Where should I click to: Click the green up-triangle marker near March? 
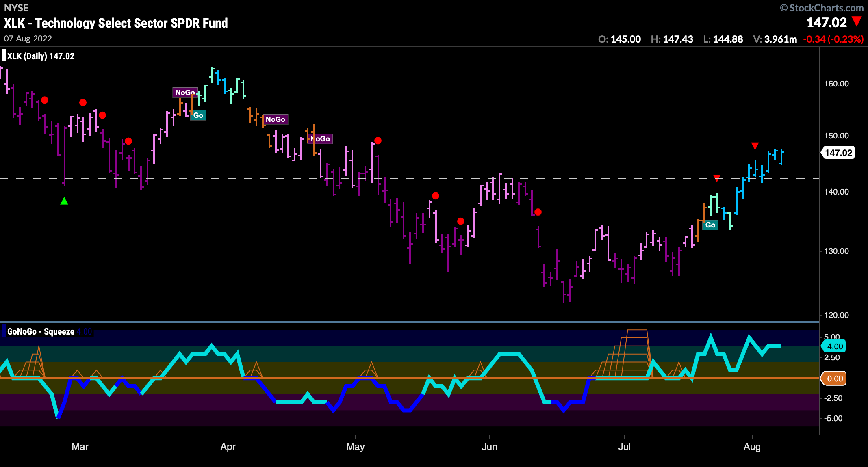click(64, 201)
